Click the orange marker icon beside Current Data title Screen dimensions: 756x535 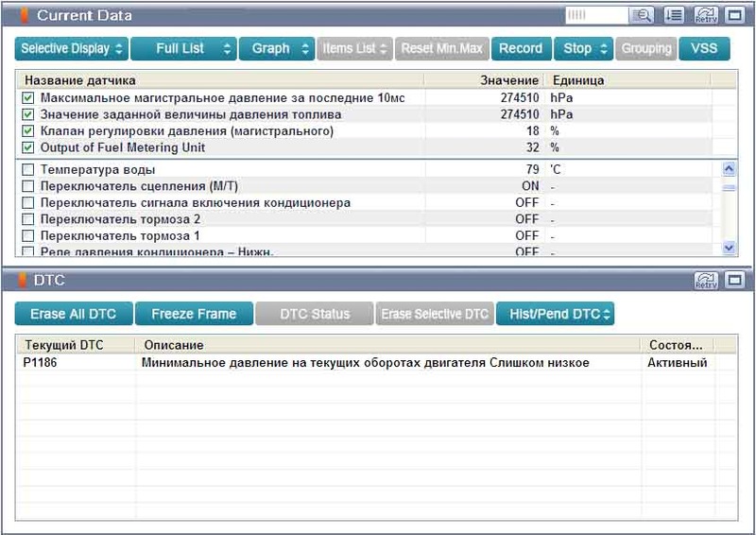point(24,15)
